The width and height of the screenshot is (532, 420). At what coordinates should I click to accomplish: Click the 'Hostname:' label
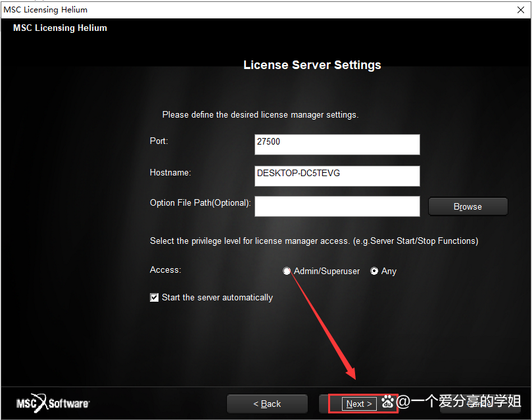pos(170,173)
